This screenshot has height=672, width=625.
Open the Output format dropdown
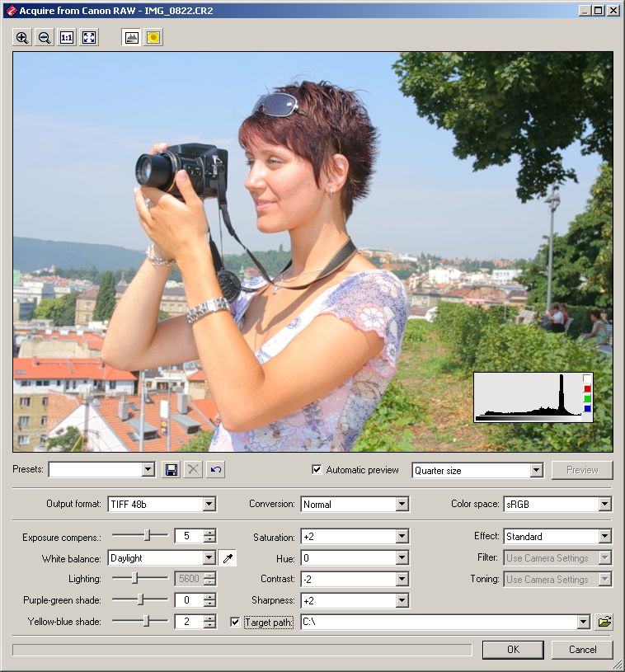(x=209, y=504)
